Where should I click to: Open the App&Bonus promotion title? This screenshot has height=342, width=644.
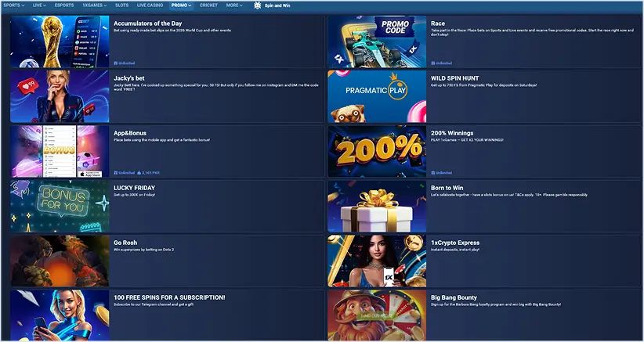[130, 133]
